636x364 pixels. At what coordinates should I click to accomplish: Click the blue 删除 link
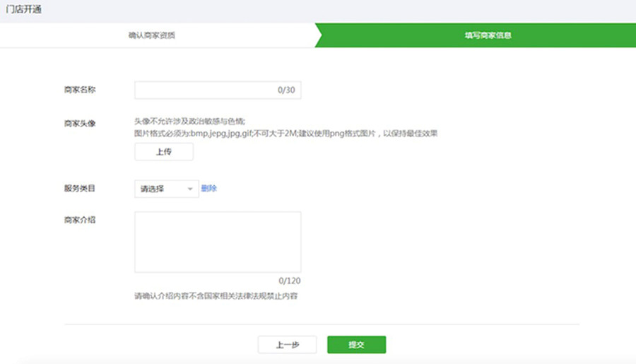pyautogui.click(x=209, y=189)
